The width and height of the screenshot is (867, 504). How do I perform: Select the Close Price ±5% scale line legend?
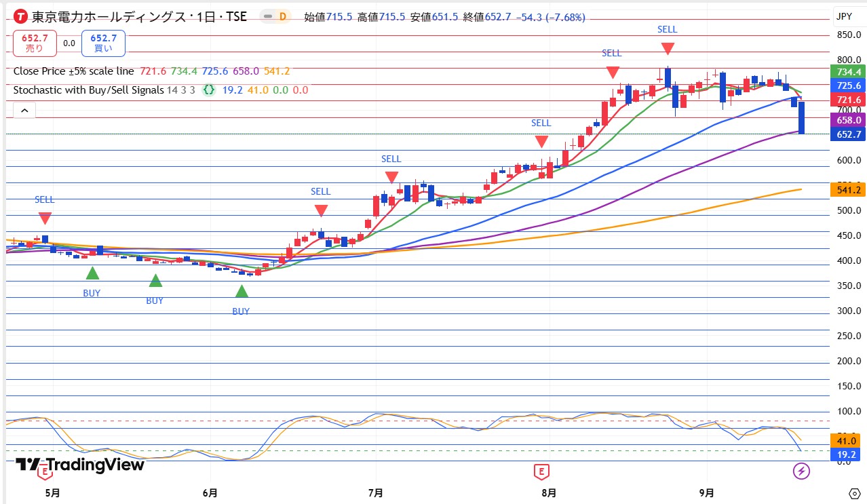74,71
